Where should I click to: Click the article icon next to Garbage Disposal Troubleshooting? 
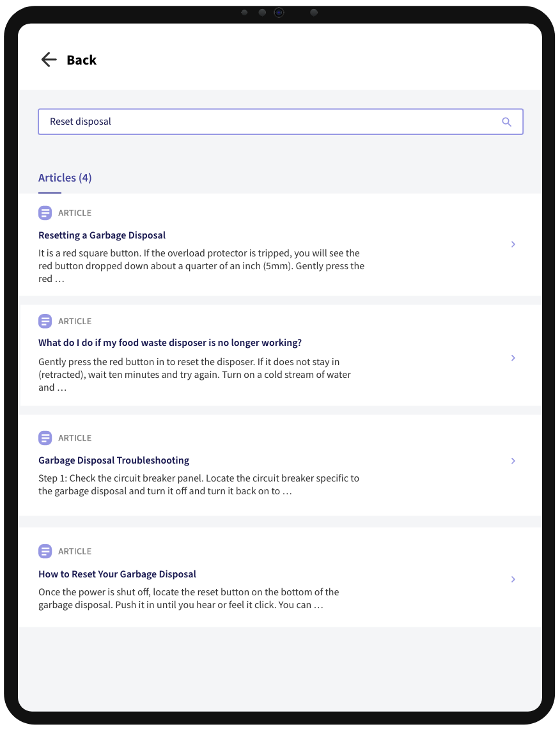[45, 437]
